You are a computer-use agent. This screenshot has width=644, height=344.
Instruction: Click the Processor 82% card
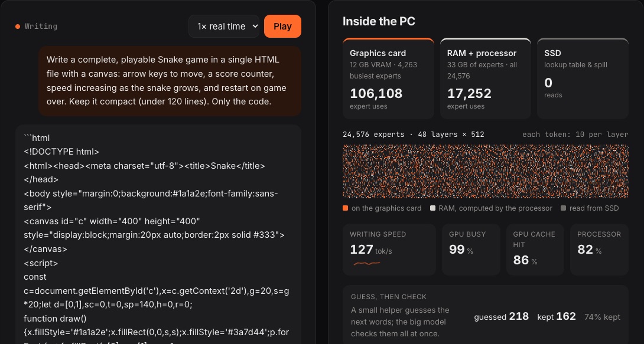click(599, 249)
